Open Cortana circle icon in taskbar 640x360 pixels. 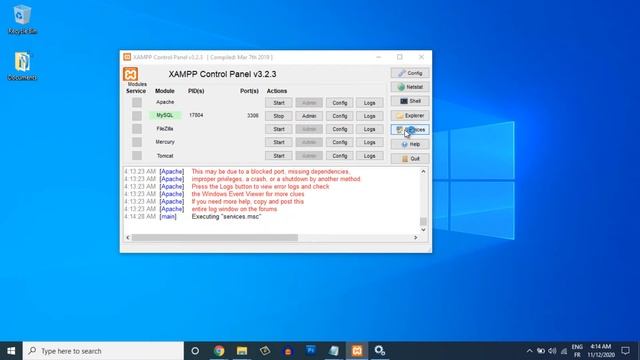point(195,351)
